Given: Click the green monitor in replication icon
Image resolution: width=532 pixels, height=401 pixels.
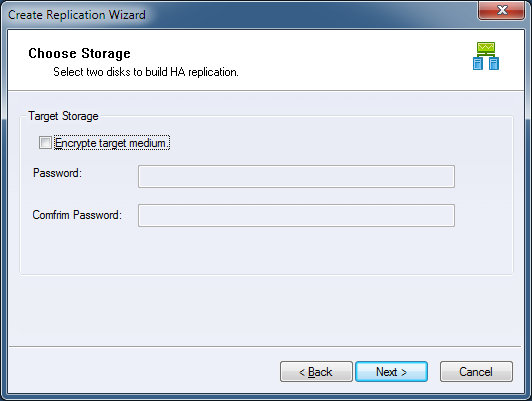Looking at the screenshot, I should (x=486, y=47).
